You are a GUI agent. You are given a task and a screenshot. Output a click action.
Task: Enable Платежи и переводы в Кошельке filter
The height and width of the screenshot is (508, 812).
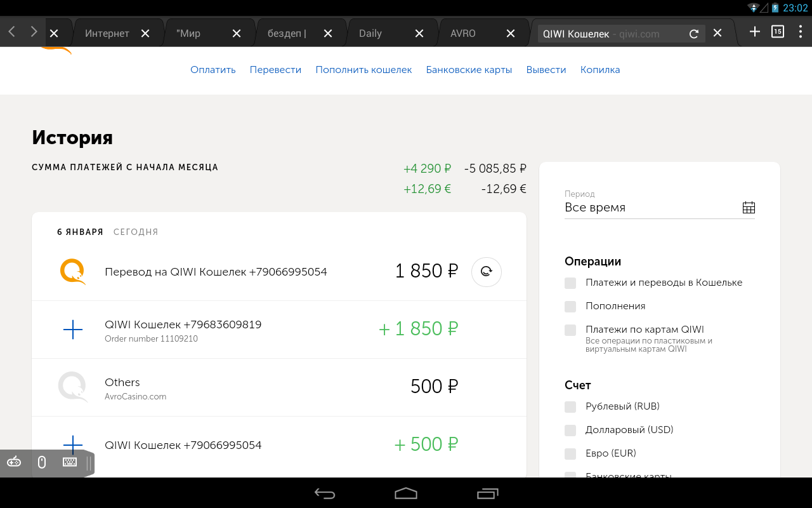pos(570,283)
